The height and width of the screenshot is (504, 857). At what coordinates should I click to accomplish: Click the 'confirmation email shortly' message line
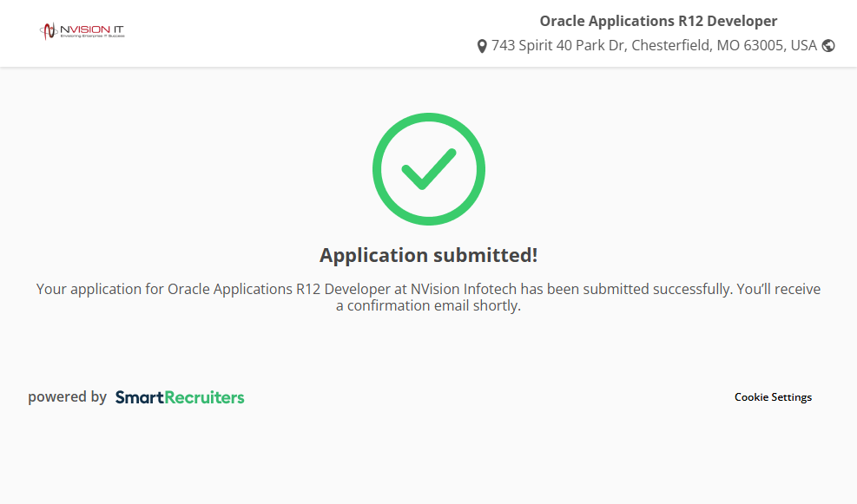pyautogui.click(x=428, y=306)
